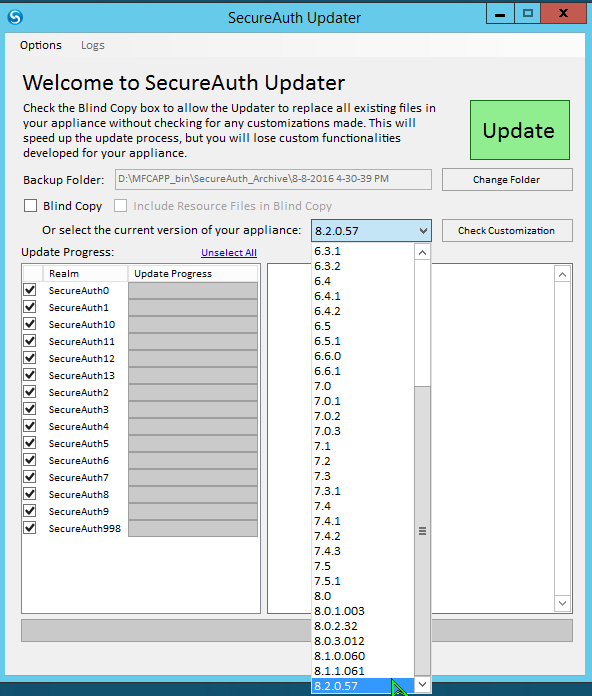592x696 pixels.
Task: Uncheck the SecureAuth1 realm checkbox
Action: pos(30,307)
